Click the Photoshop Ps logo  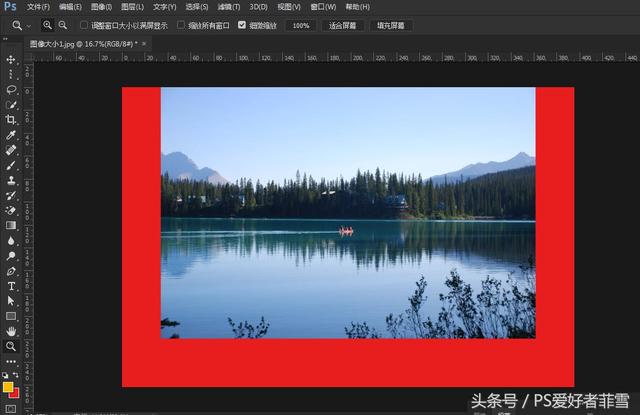pyautogui.click(x=10, y=7)
